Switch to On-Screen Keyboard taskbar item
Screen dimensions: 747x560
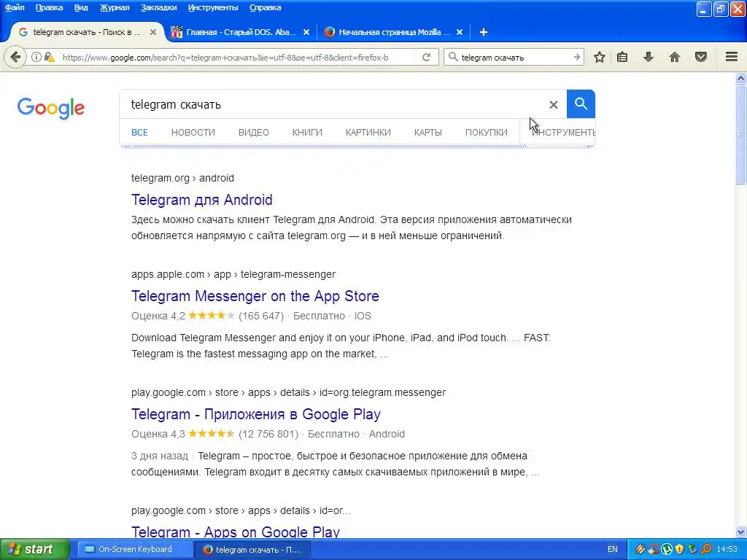pos(134,550)
